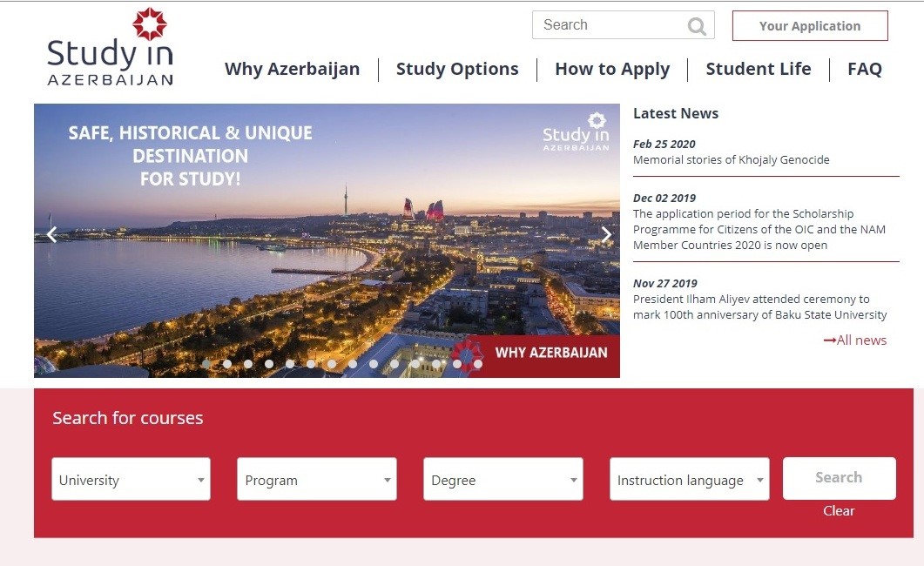Expand the Instruction language dropdown
Image resolution: width=924 pixels, height=566 pixels.
(690, 480)
